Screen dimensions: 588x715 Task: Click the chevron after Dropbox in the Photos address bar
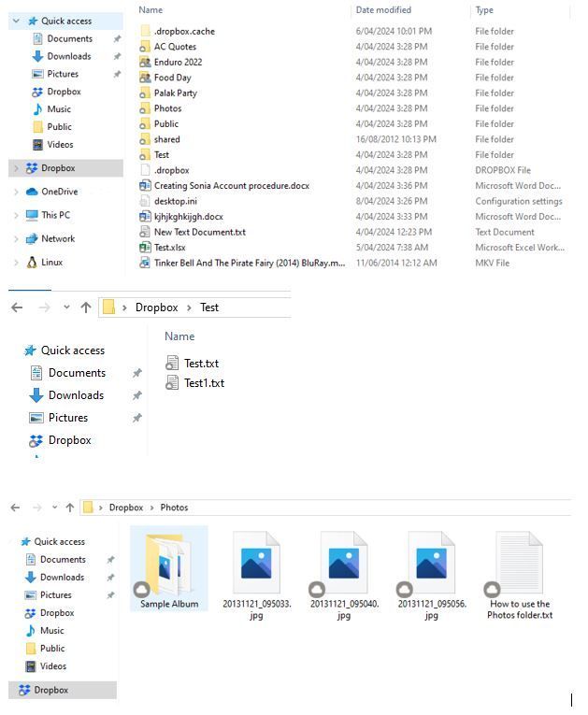point(151,508)
